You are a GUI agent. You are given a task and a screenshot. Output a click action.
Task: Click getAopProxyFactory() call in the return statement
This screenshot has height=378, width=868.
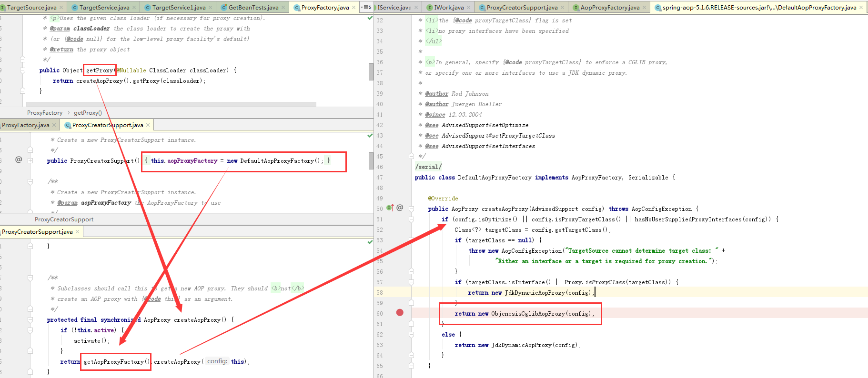pyautogui.click(x=116, y=362)
